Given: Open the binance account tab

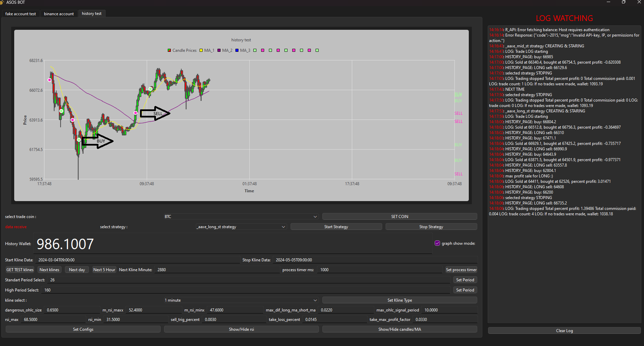Looking at the screenshot, I should [59, 14].
